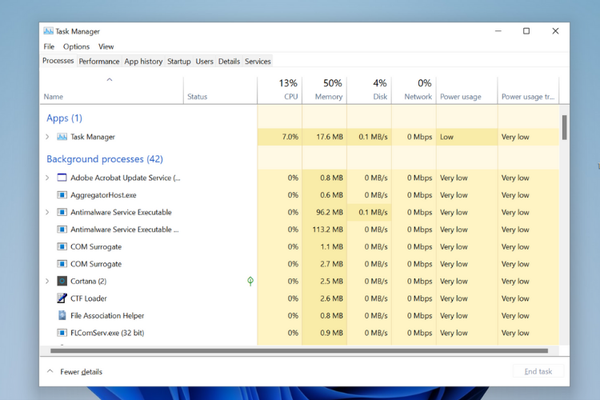The image size is (600, 400).
Task: Click the File Association Helper icon
Action: [62, 315]
